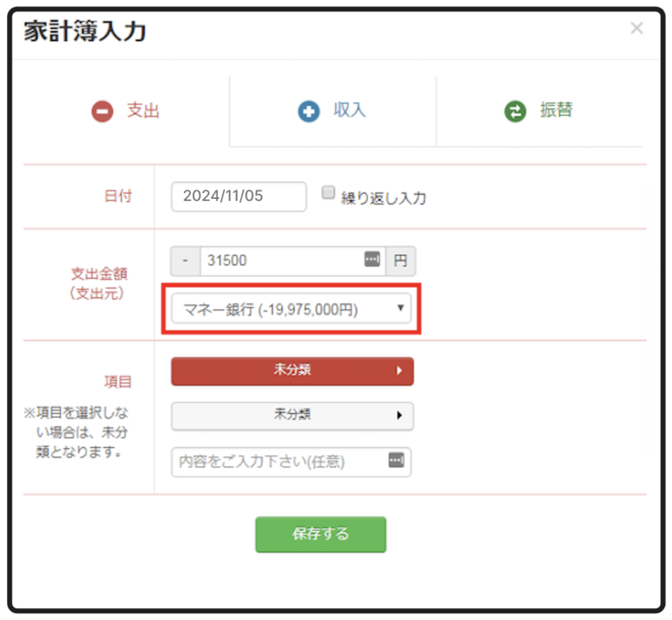Viewport: 672px width, 620px height.
Task: Close the 家計簿入力 dialog with the X
Action: (637, 28)
